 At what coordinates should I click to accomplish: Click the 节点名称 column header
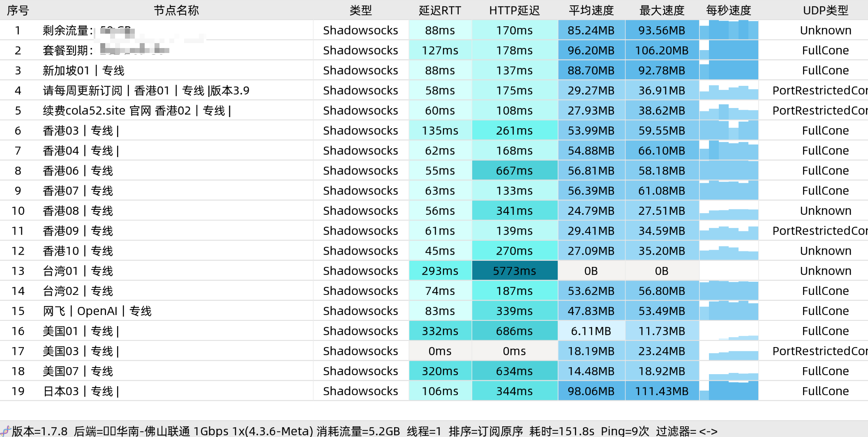click(x=176, y=10)
